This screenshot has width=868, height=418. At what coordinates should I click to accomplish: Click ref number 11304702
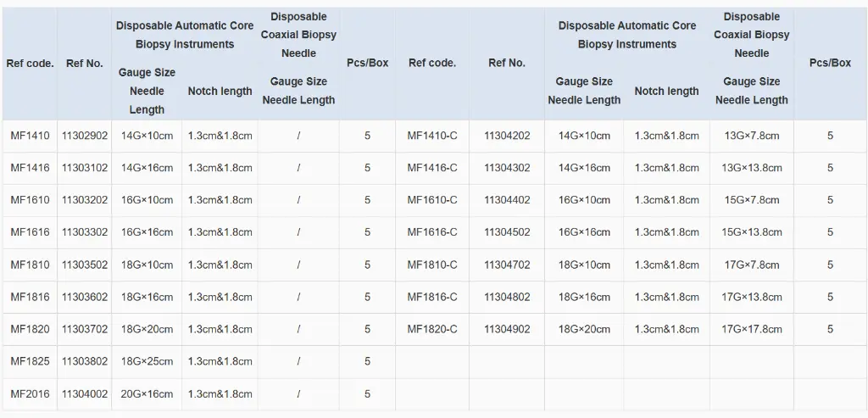click(x=507, y=265)
